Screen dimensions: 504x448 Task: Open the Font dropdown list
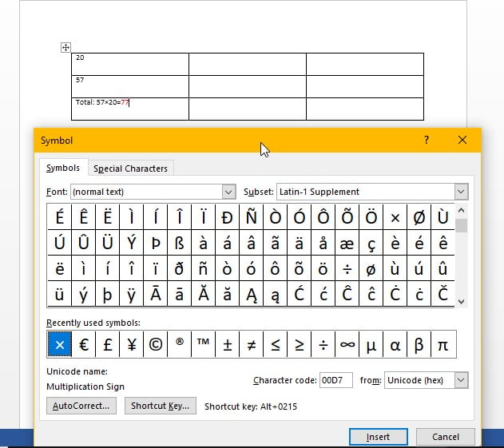(x=228, y=192)
